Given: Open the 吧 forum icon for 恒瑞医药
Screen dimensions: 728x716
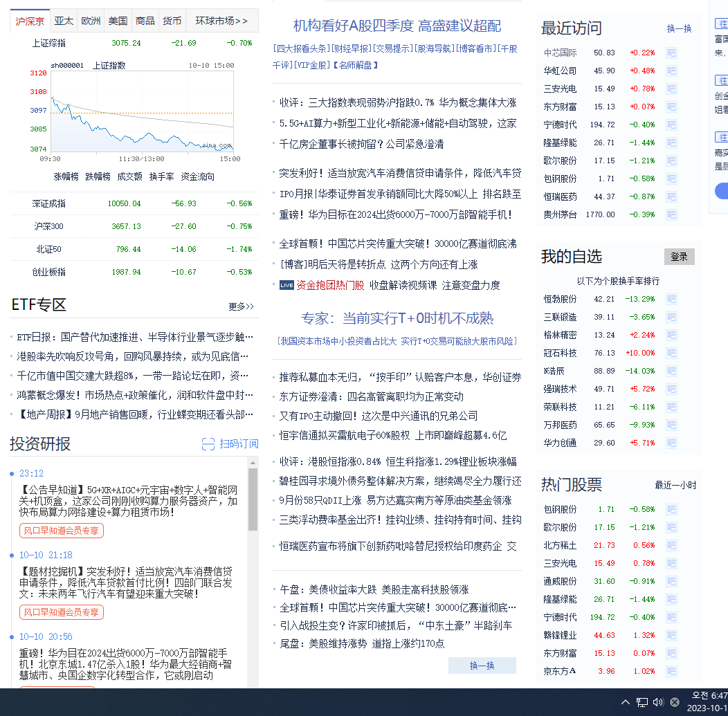Looking at the screenshot, I should 671,196.
